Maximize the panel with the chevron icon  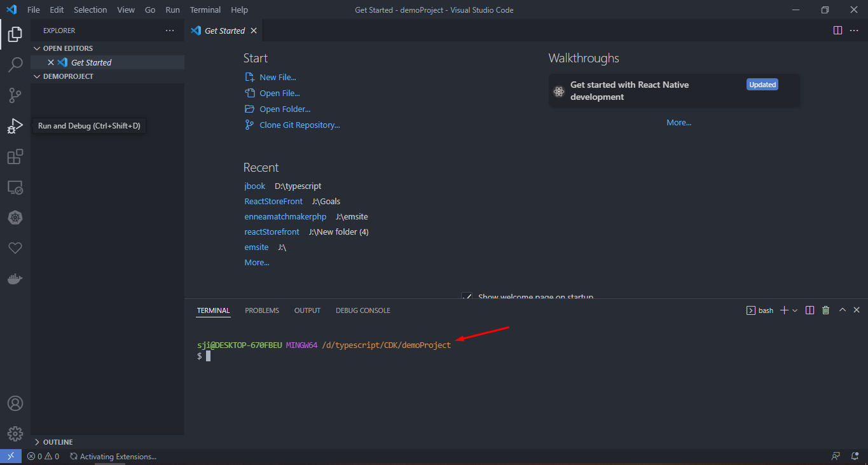point(842,310)
